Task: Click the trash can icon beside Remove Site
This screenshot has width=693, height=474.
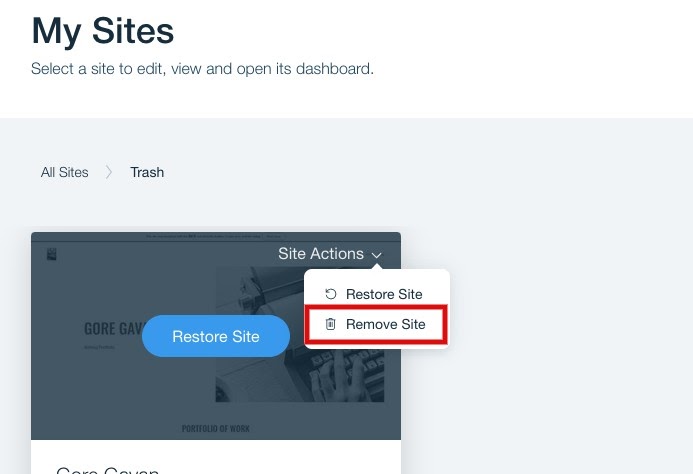Action: 331,324
